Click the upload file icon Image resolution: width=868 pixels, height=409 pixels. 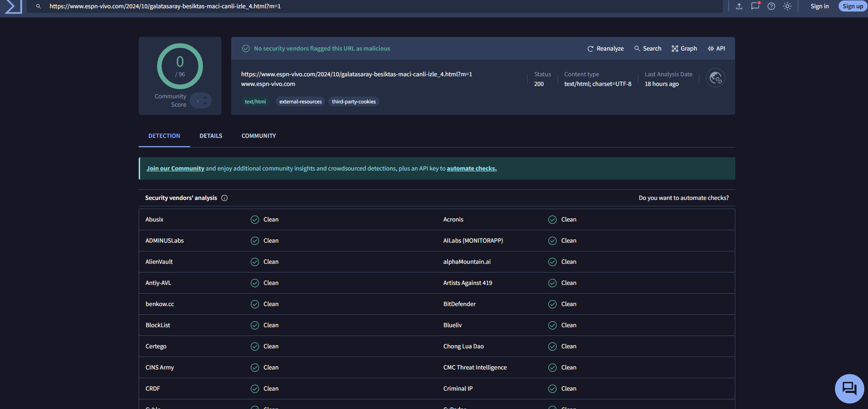[739, 6]
